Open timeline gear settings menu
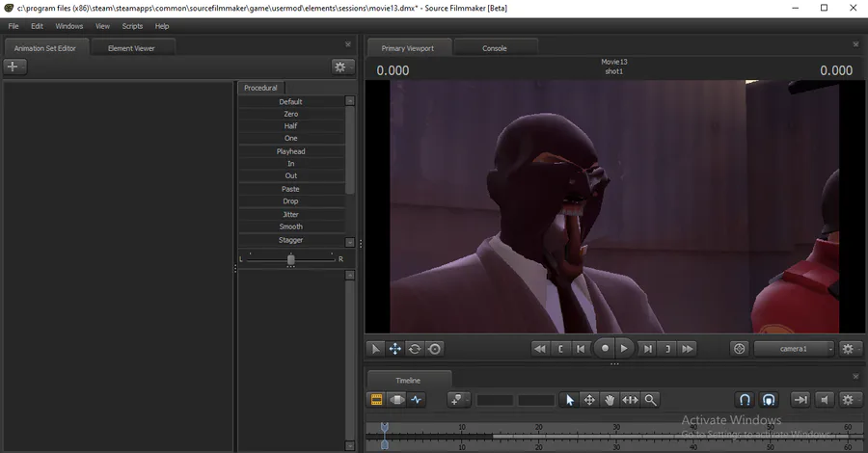The height and width of the screenshot is (453, 868). pos(850,399)
